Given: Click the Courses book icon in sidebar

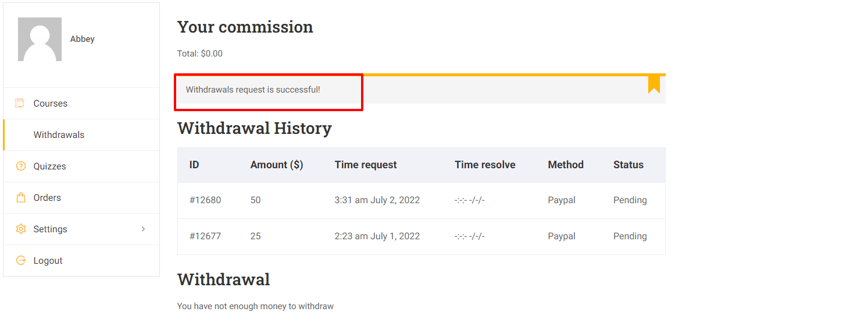Looking at the screenshot, I should click(20, 103).
